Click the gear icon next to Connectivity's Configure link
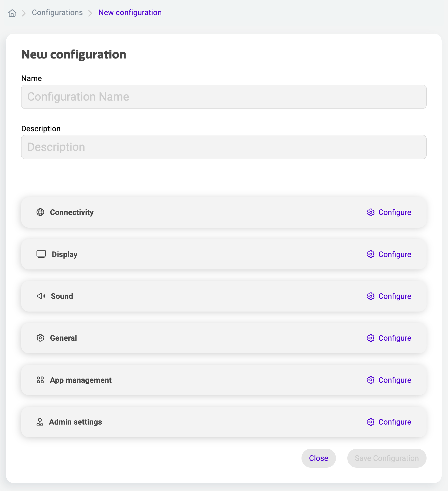 (371, 212)
